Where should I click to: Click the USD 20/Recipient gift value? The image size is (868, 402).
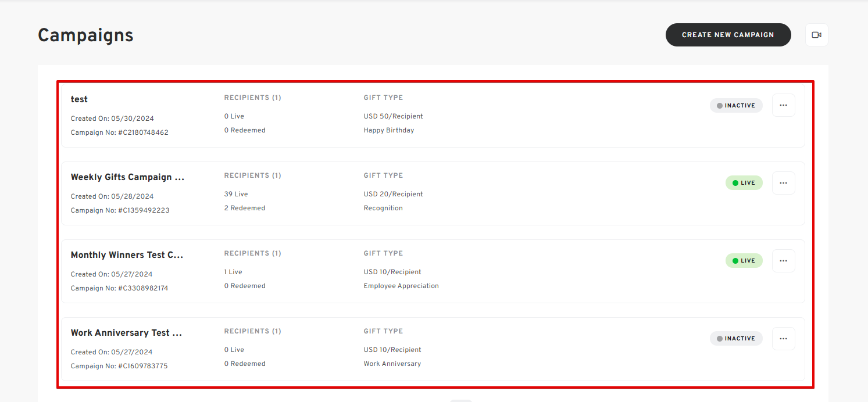pyautogui.click(x=394, y=194)
